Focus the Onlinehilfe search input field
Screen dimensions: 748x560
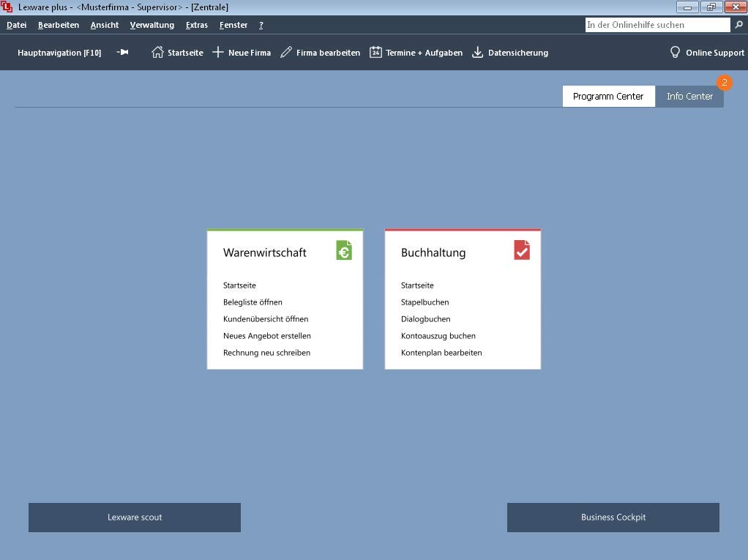[x=657, y=25]
